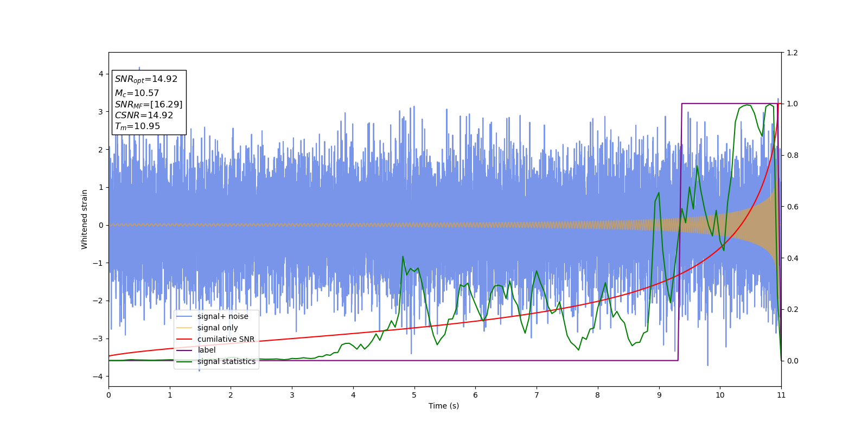
Task: Click the SNRopt=14.92 annotation text
Action: (146, 79)
